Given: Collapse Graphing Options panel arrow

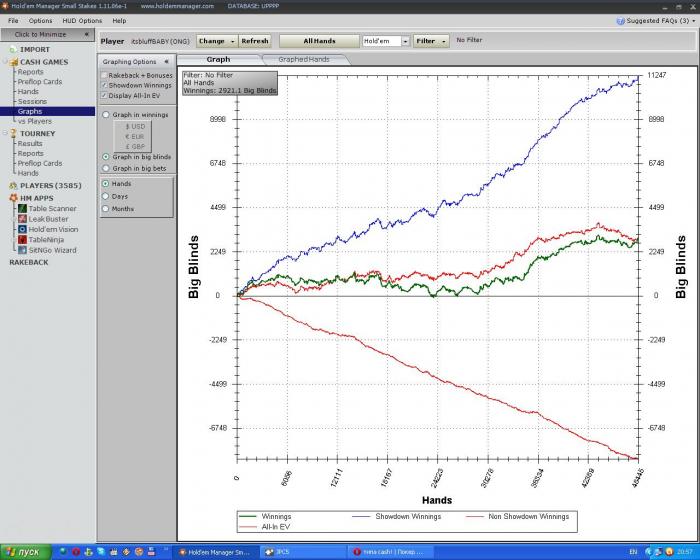Looking at the screenshot, I should [x=167, y=62].
